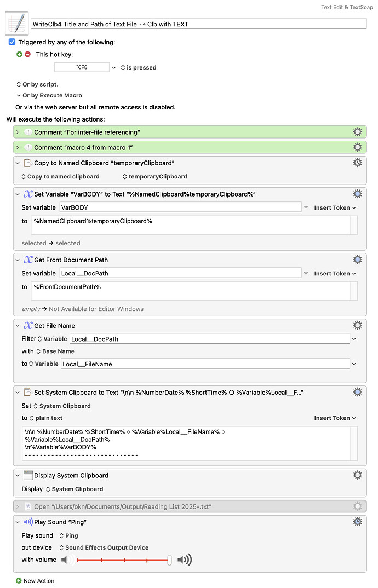Click the gear icon on Copy to Named Clipboard

[357, 162]
